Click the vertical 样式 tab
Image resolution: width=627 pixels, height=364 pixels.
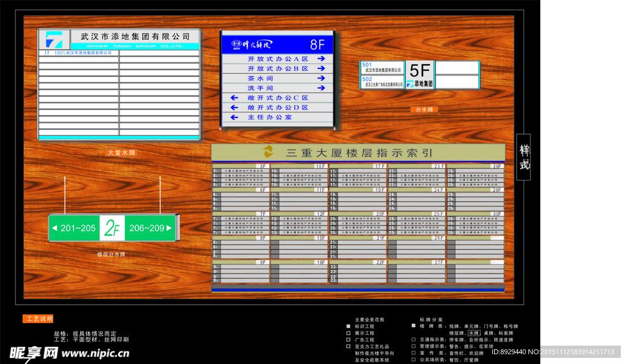pyautogui.click(x=524, y=157)
